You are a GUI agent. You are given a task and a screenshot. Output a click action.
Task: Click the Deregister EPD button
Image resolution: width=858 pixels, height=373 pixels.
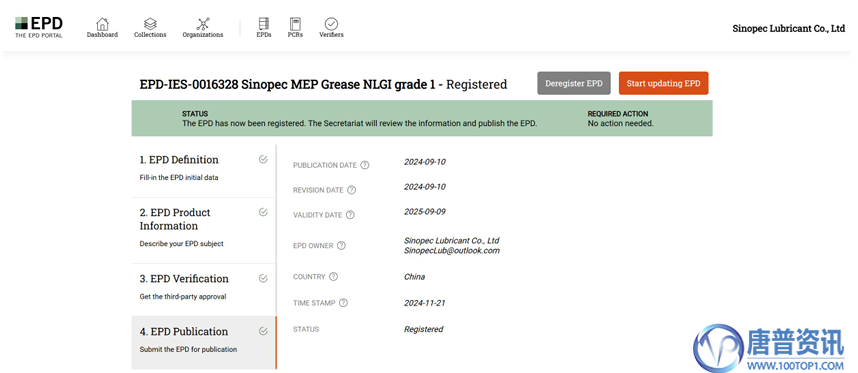click(573, 83)
